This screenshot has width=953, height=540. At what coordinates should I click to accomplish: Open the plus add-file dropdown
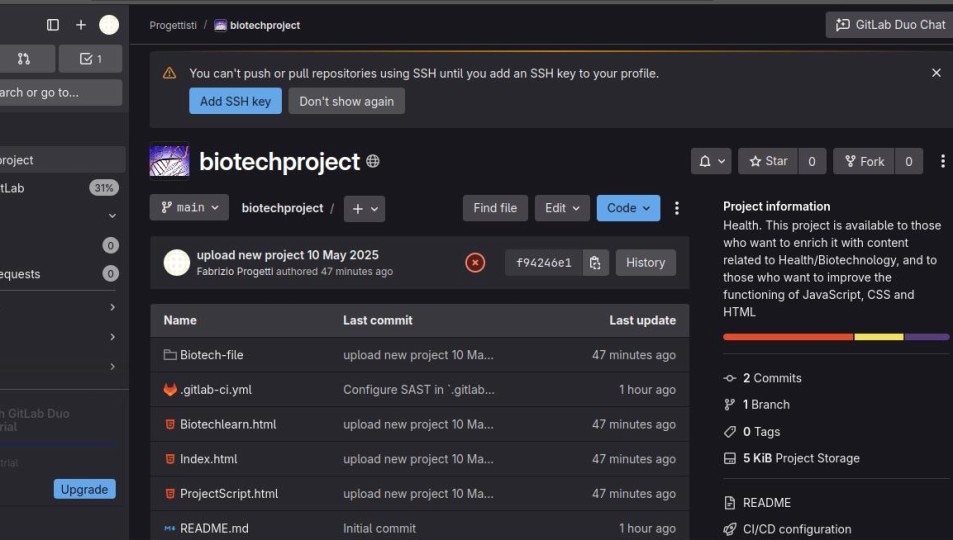pos(364,209)
